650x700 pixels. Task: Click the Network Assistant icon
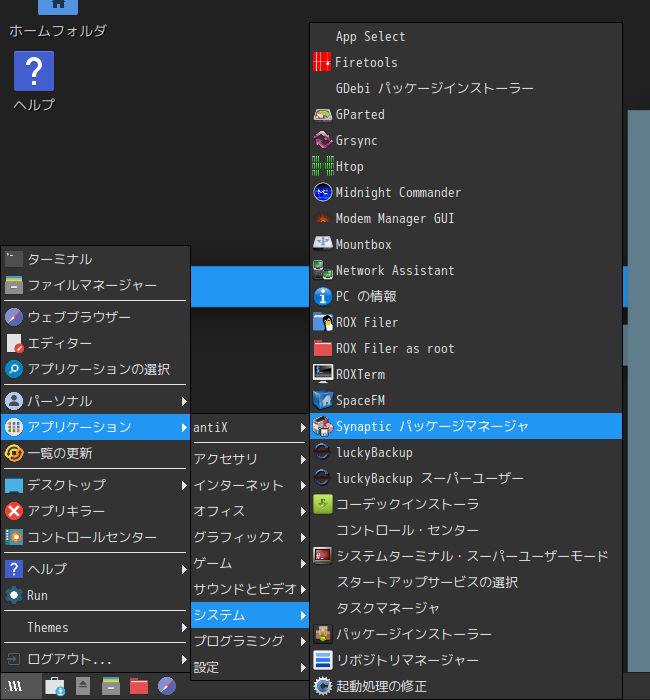click(x=322, y=270)
